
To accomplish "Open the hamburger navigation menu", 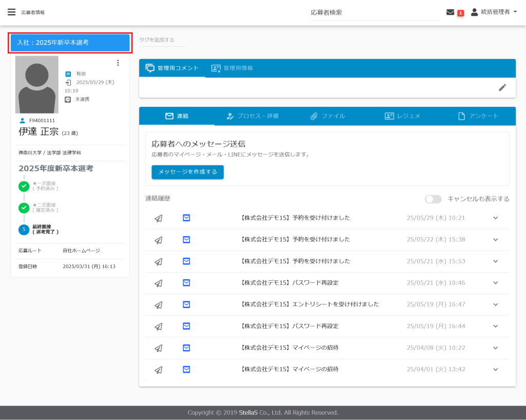I will click(11, 12).
